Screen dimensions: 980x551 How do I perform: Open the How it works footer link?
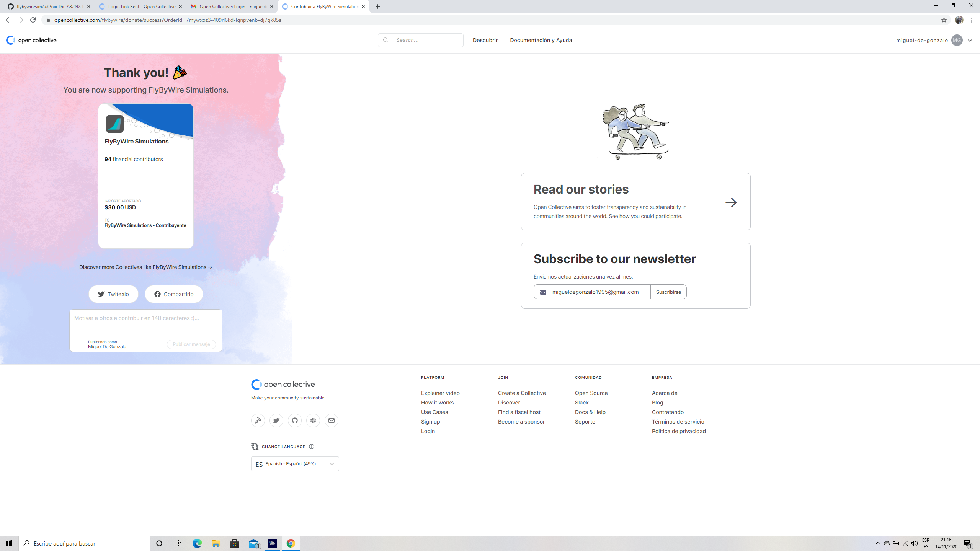click(x=437, y=403)
